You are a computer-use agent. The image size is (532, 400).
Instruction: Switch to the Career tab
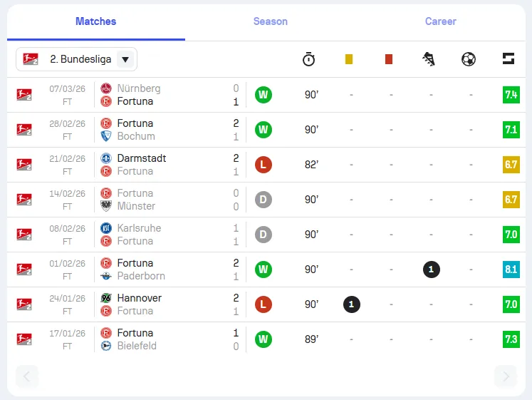[441, 21]
